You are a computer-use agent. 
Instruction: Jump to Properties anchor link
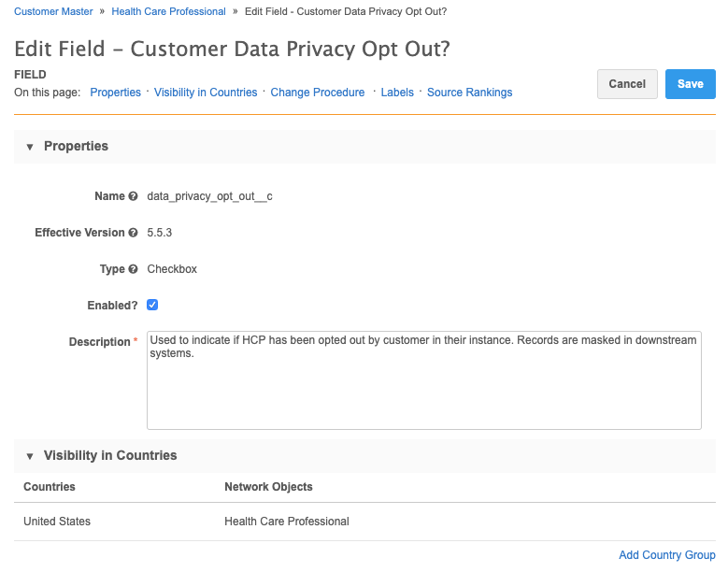click(x=115, y=93)
